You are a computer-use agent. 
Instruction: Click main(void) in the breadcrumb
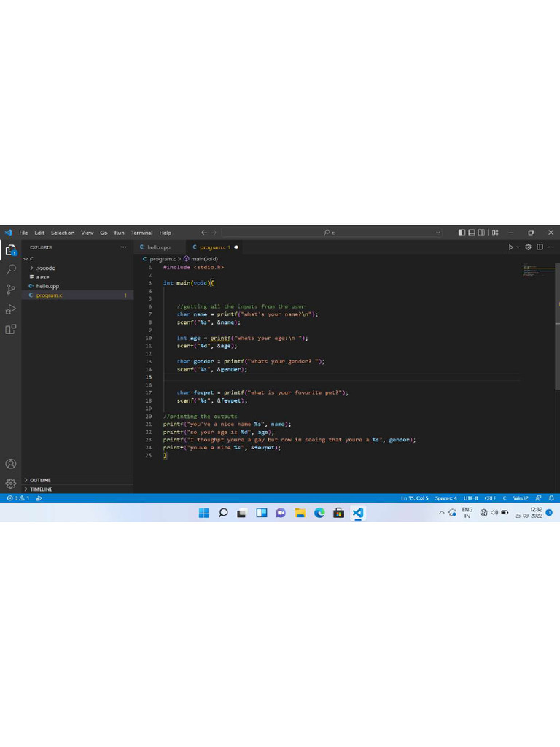[x=204, y=259]
